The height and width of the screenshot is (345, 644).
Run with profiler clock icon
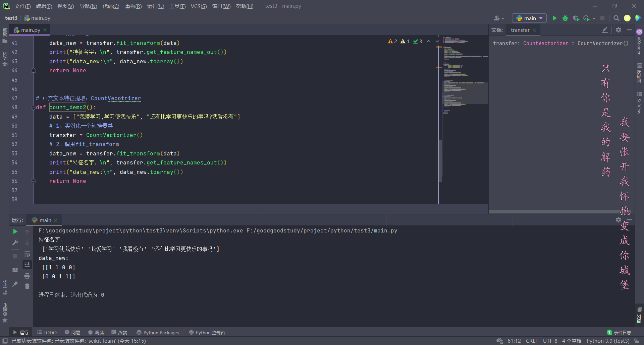[x=586, y=18]
